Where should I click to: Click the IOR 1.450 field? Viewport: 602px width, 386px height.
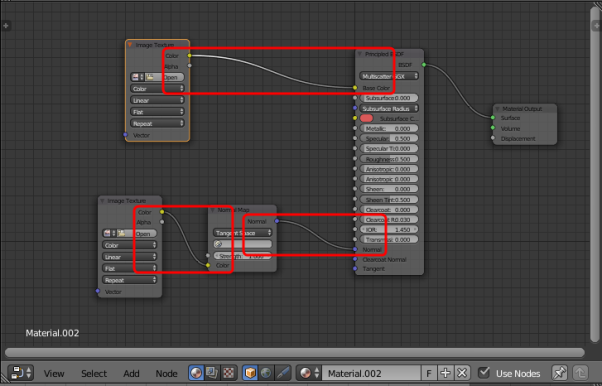(389, 230)
